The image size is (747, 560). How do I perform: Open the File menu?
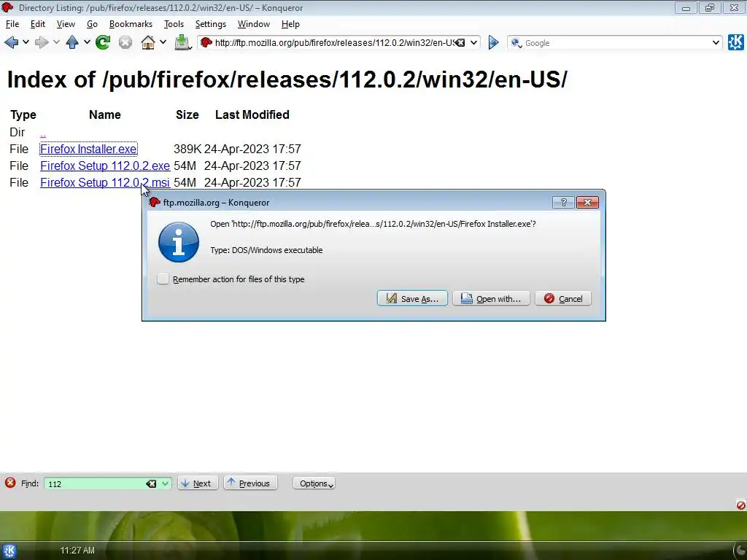[x=12, y=24]
